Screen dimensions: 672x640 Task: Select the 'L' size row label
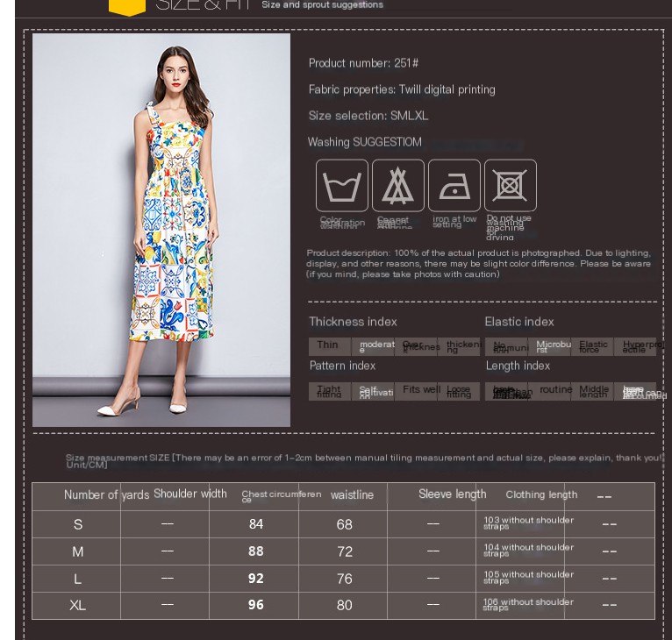(x=77, y=579)
